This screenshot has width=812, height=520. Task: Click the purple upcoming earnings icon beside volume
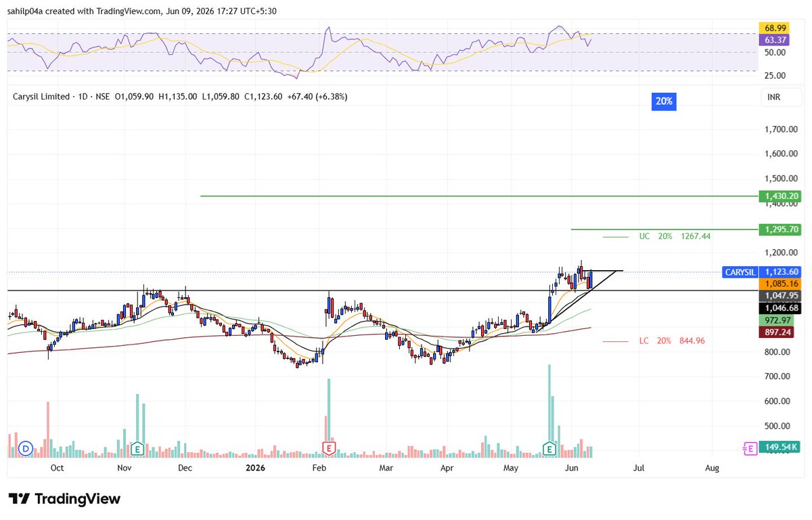(749, 448)
